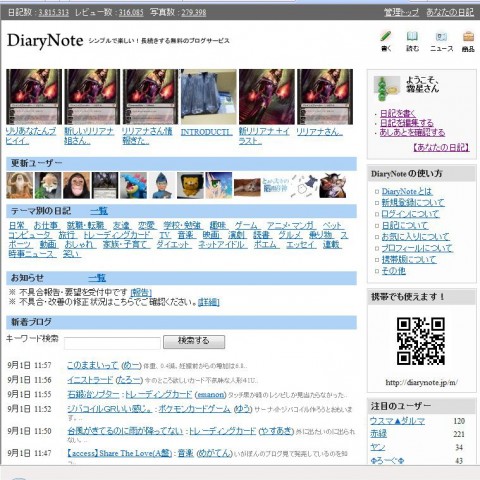Open the お気に入りについて help link
This screenshot has width=480, height=480.
(x=416, y=236)
